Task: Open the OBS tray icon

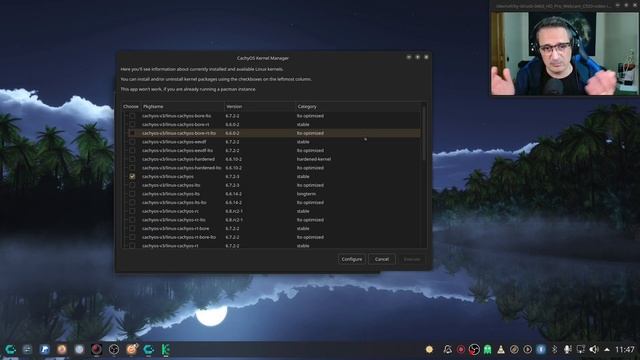Action: click(x=474, y=349)
